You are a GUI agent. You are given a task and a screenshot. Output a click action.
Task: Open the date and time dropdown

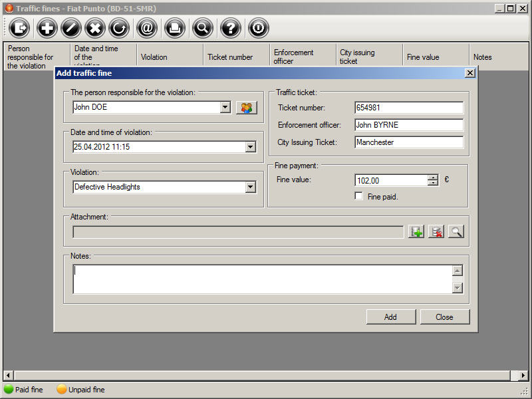pyautogui.click(x=250, y=147)
